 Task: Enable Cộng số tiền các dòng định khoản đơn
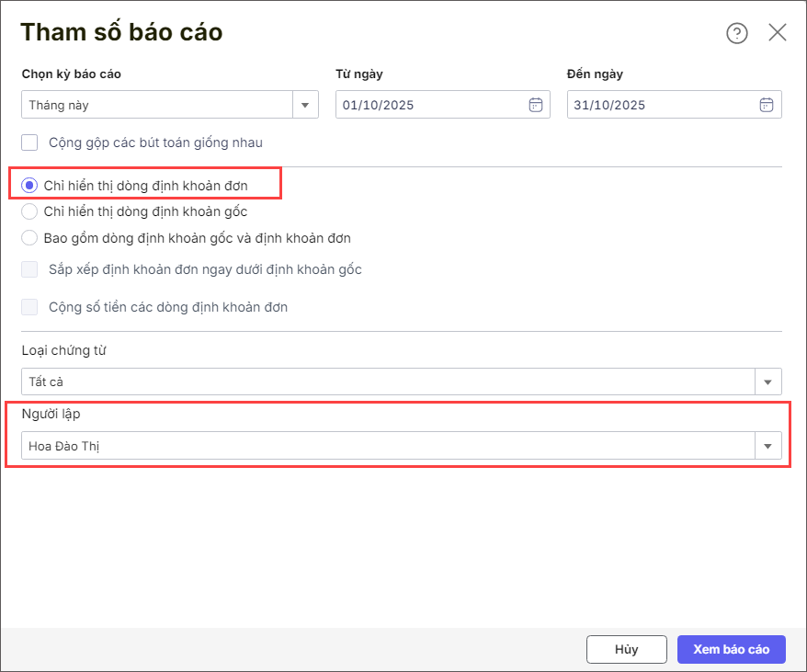pyautogui.click(x=30, y=307)
